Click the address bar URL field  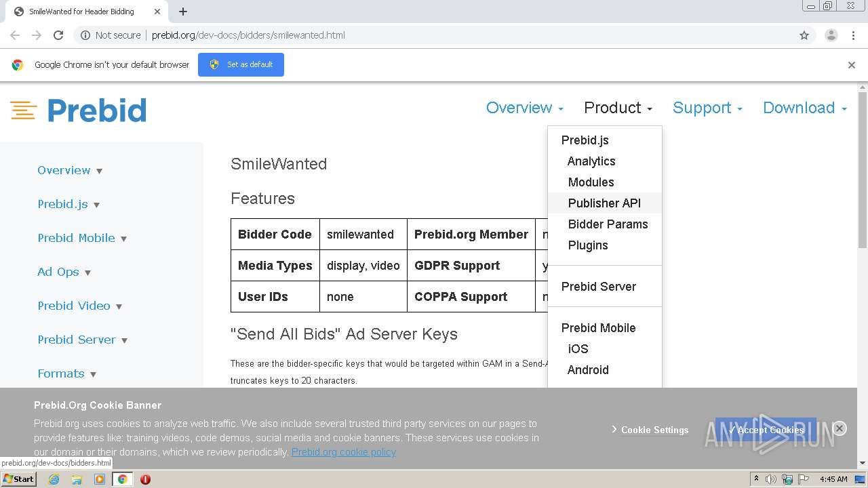[x=434, y=35]
